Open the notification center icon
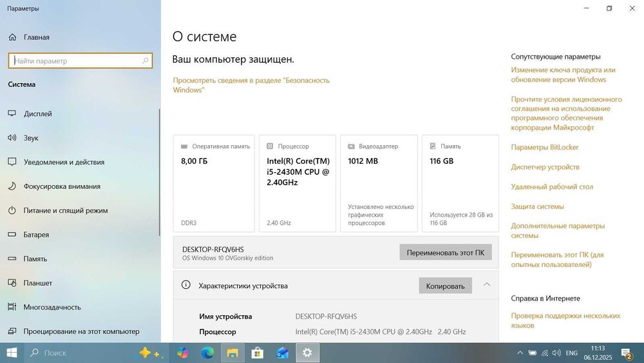 627,353
